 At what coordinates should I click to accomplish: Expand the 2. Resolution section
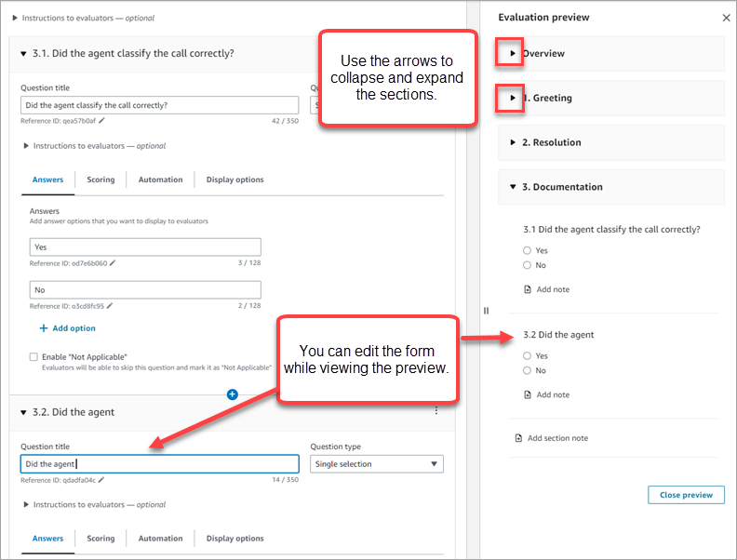(x=513, y=142)
